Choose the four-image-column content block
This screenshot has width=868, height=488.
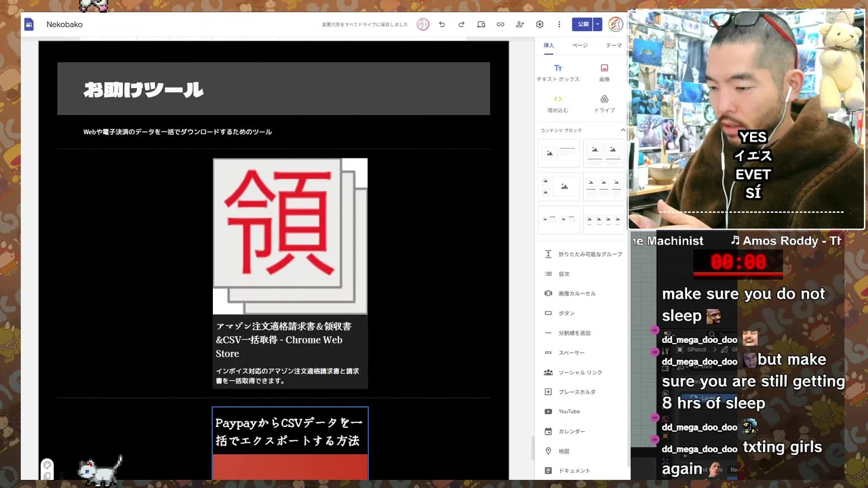pyautogui.click(x=604, y=220)
